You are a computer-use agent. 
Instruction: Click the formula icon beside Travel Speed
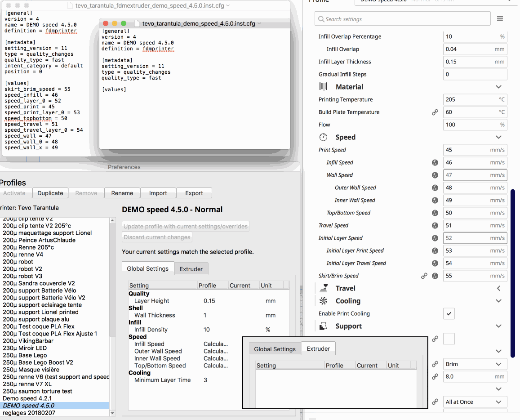tap(435, 226)
